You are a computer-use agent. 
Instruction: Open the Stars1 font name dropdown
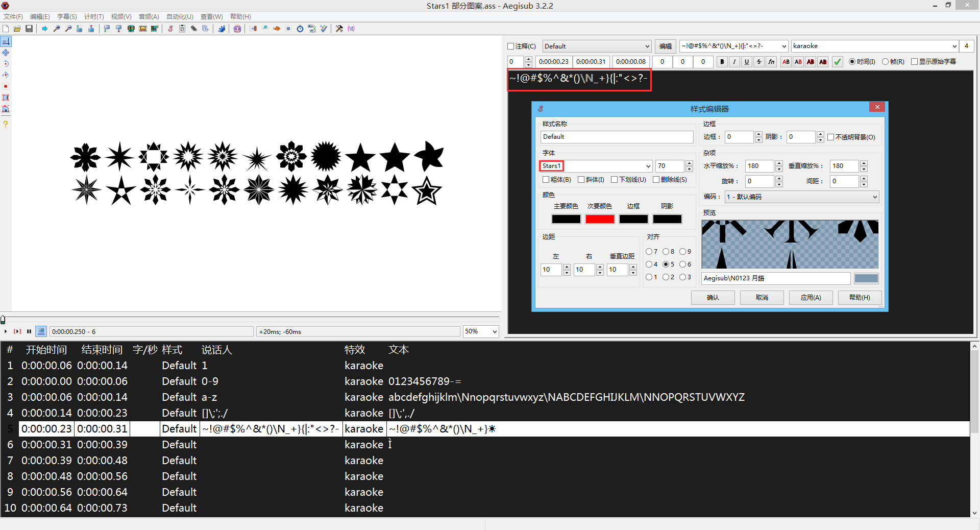pos(648,166)
